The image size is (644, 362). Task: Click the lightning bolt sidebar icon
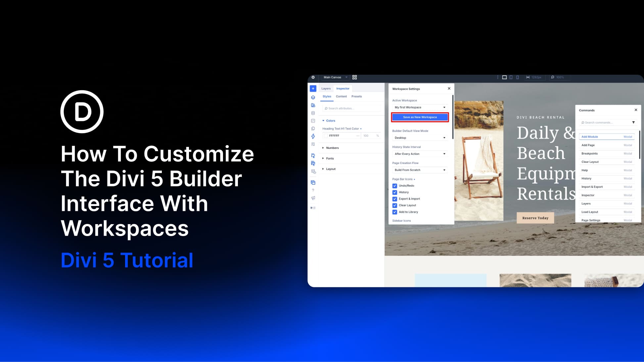pos(313,136)
